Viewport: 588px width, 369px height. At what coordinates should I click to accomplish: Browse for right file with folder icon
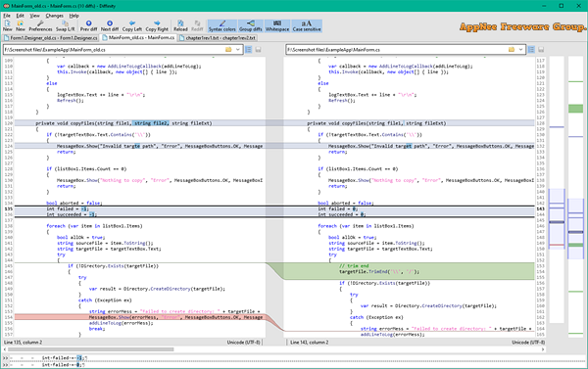pos(512,50)
